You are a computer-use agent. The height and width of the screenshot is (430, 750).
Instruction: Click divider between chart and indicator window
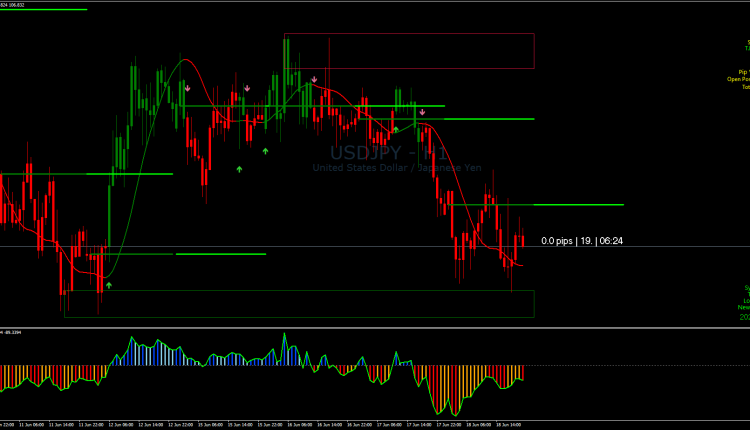[375, 325]
